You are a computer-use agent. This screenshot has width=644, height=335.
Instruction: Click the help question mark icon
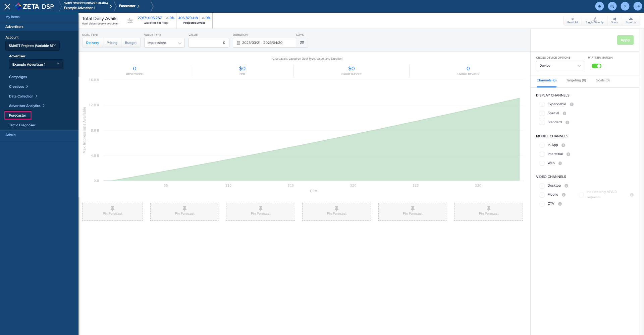point(625,6)
